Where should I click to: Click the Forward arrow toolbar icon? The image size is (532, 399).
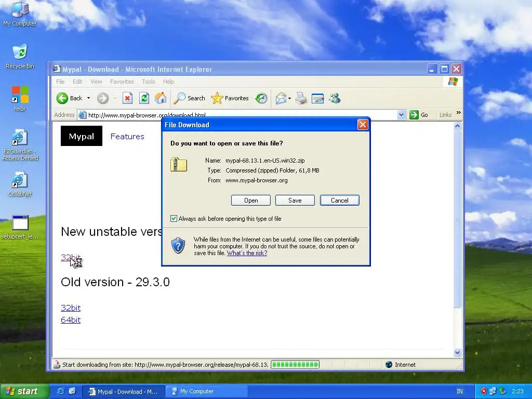[103, 98]
